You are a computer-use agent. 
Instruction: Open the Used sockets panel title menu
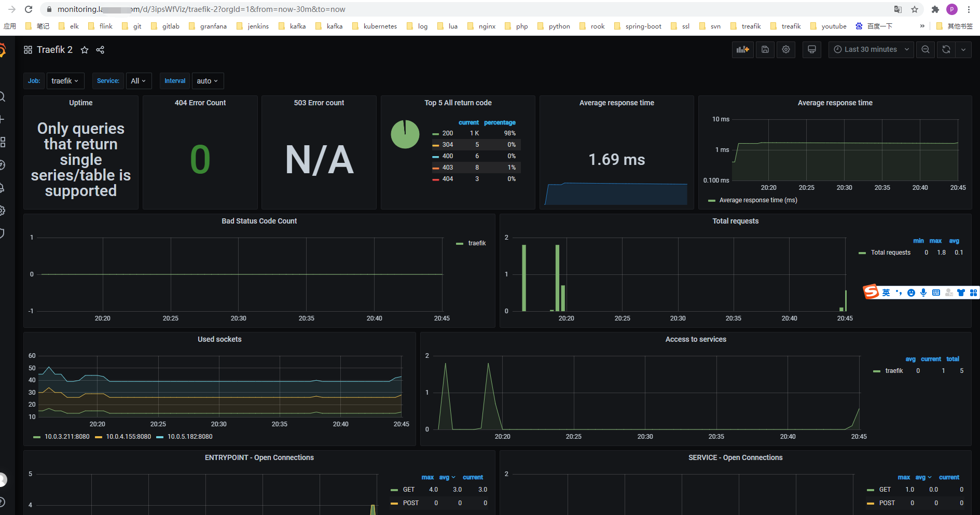tap(219, 339)
